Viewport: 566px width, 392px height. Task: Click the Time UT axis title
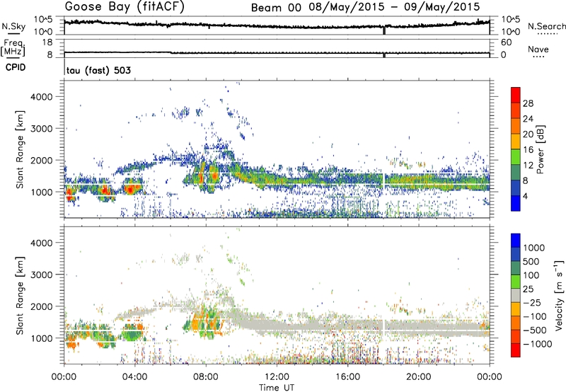pos(277,388)
